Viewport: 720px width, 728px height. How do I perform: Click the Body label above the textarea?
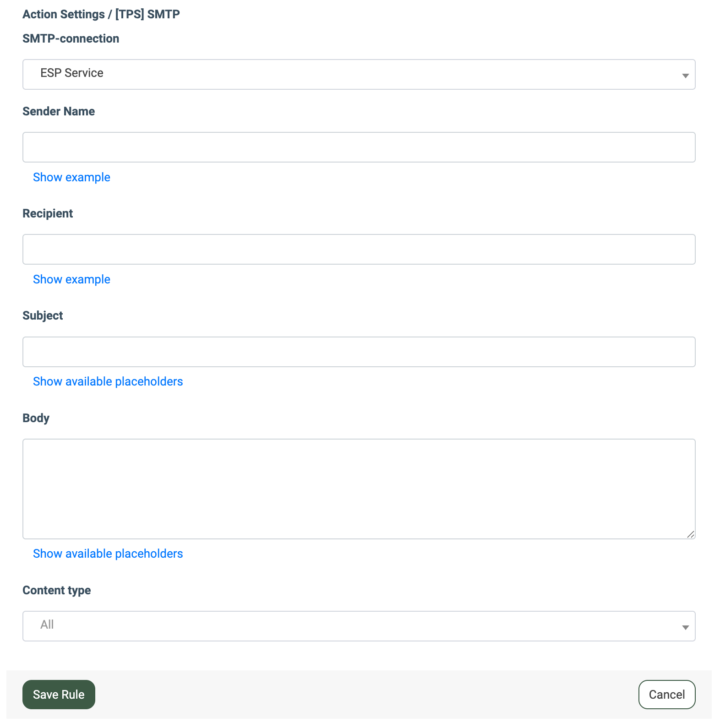[x=36, y=418]
